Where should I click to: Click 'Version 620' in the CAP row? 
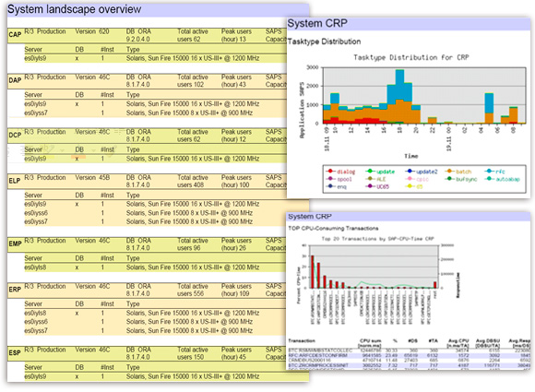(92, 31)
